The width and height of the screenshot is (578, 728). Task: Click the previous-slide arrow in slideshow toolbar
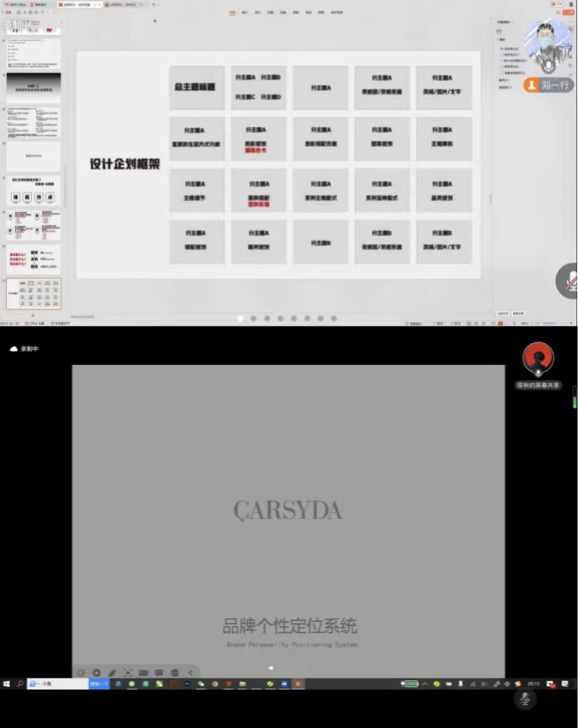tap(81, 673)
